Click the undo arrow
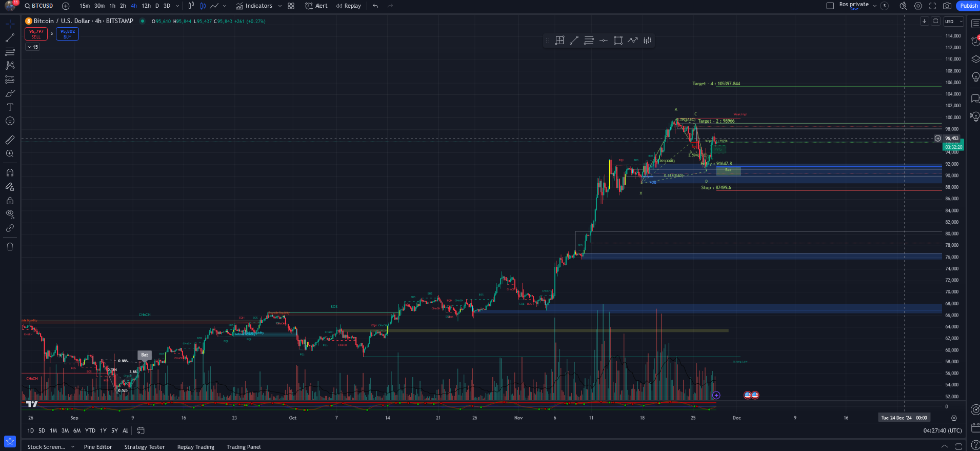This screenshot has width=980, height=451. click(x=375, y=6)
